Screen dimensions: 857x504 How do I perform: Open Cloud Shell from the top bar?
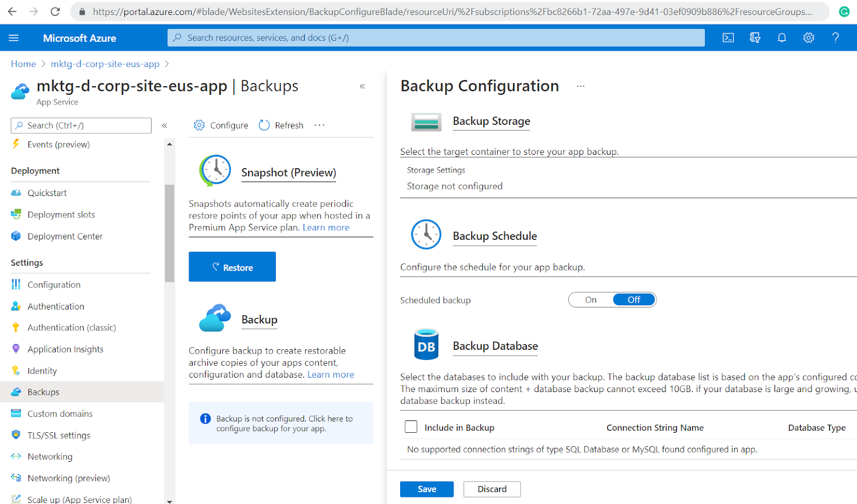coord(728,37)
